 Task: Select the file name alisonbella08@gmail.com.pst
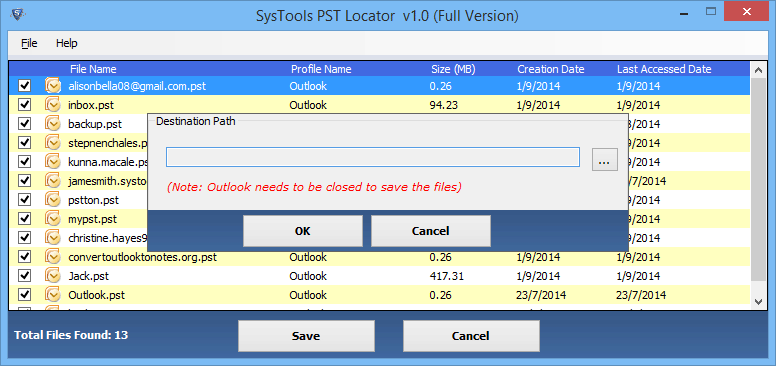[137, 86]
